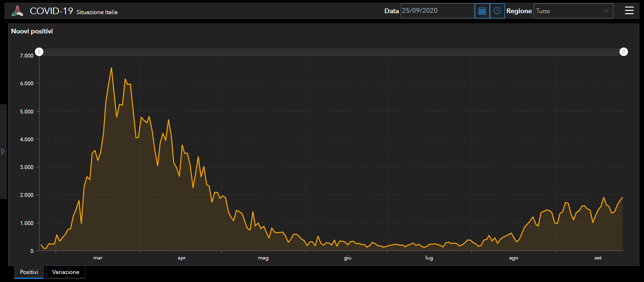Click the chart range slider track
The height and width of the screenshot is (282, 644).
click(331, 52)
